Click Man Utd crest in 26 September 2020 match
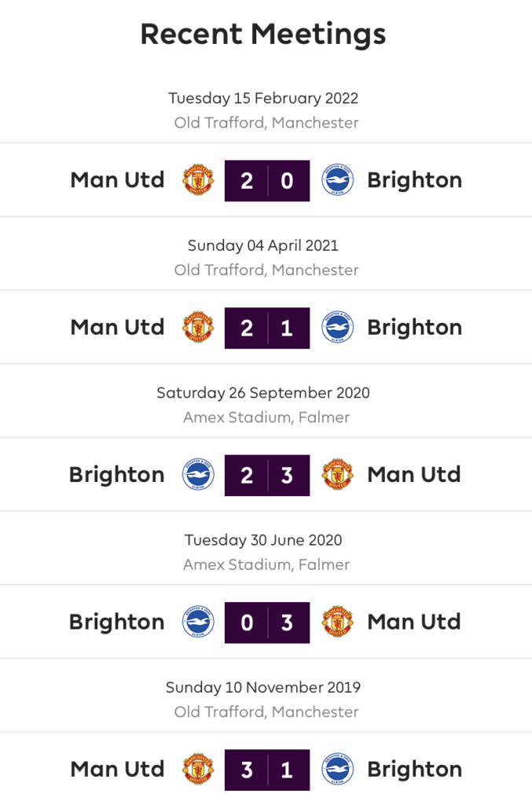Viewport: 532px width, 805px height. pyautogui.click(x=338, y=475)
